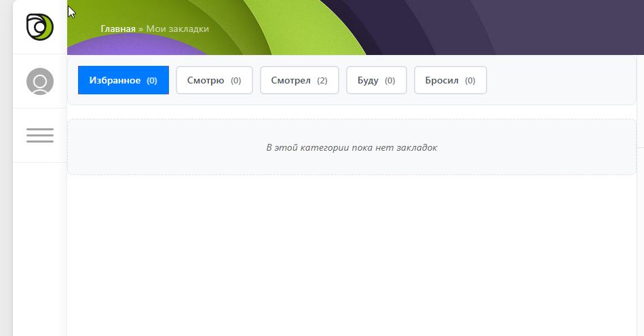Click the blank white area below placeholder
Screen dimensions: 644x336
point(352,258)
